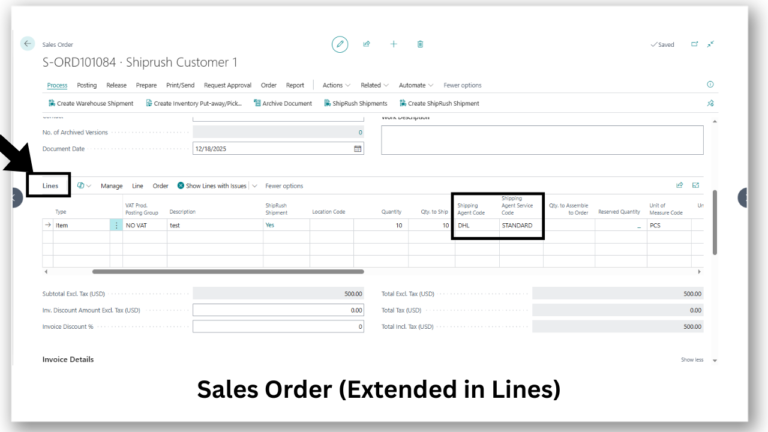The image size is (768, 432).
Task: Click the pin action bar icon
Action: pos(710,103)
